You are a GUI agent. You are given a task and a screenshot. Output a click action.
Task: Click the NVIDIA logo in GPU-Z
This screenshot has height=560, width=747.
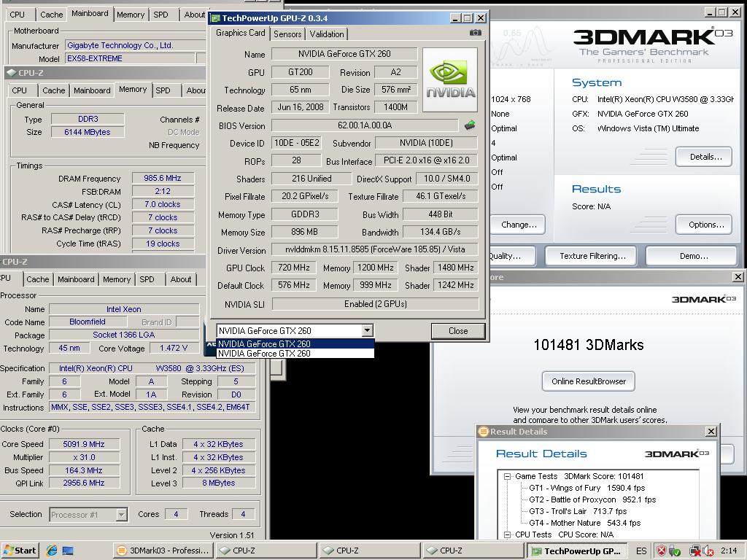coord(449,79)
